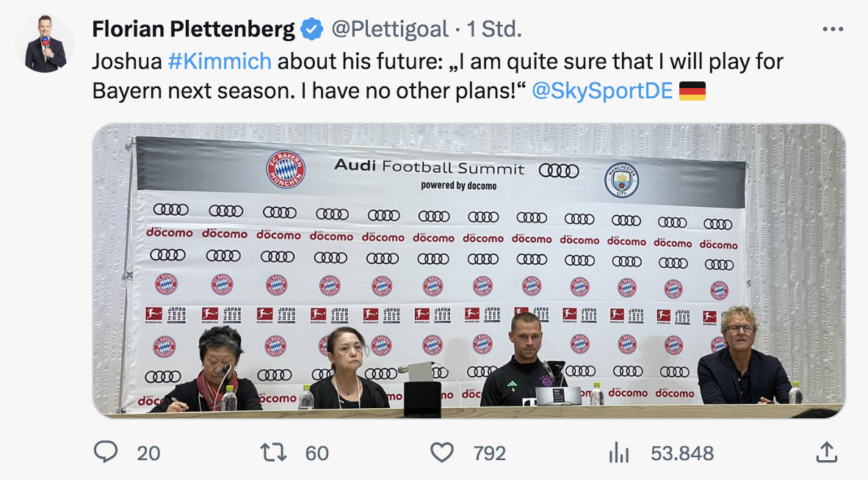Visit the @SkySportDE mention
Screen dimensions: 868x480
click(601, 91)
